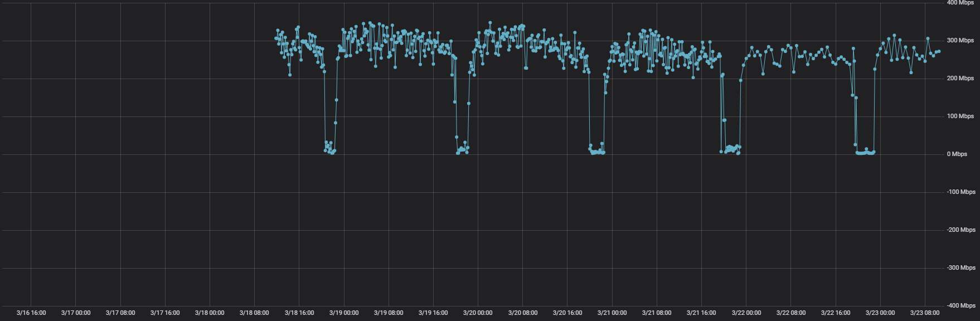Click the 100 Mbps y-axis label
Image resolution: width=980 pixels, height=321 pixels.
960,116
